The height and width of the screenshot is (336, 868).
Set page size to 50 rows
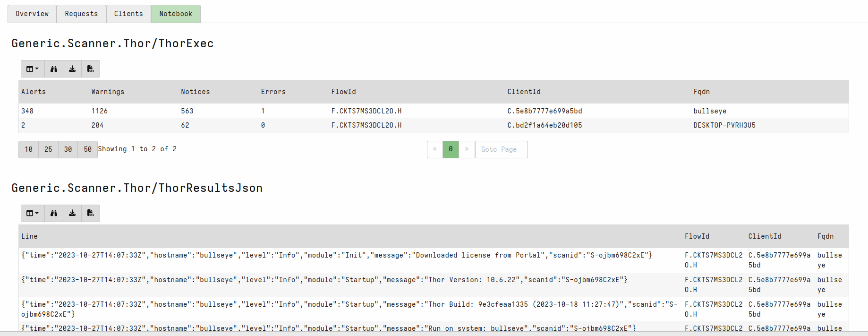(x=88, y=149)
